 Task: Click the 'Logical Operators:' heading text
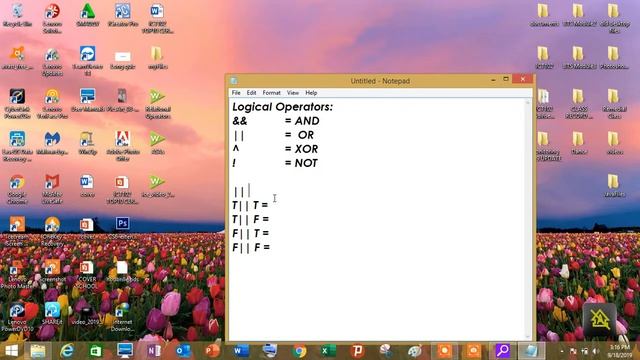tap(282, 107)
